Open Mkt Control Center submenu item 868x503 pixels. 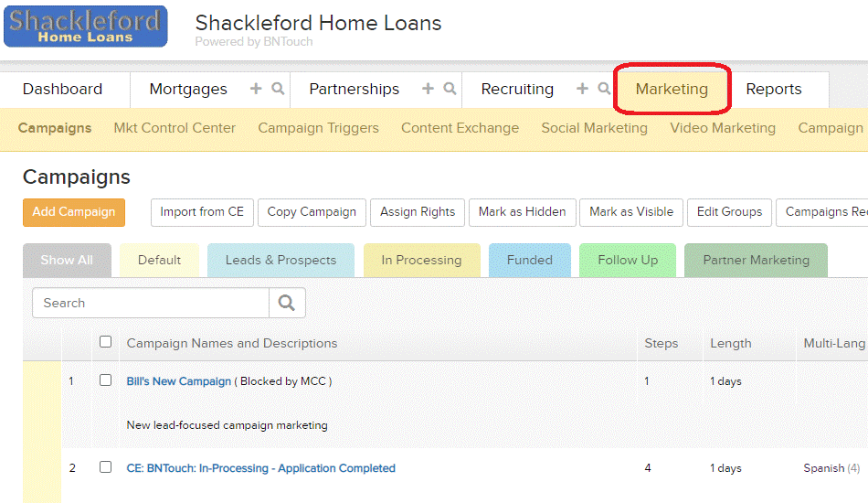pos(175,128)
